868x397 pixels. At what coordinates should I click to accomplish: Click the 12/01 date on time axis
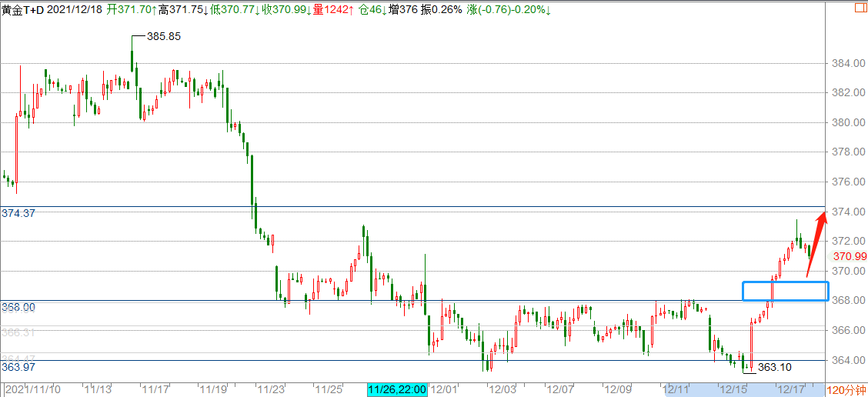[444, 390]
